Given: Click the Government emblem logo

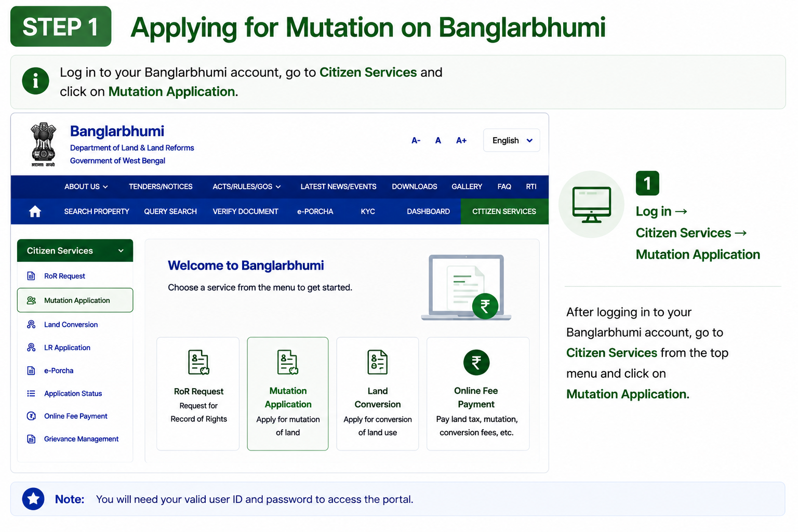Looking at the screenshot, I should [x=43, y=144].
